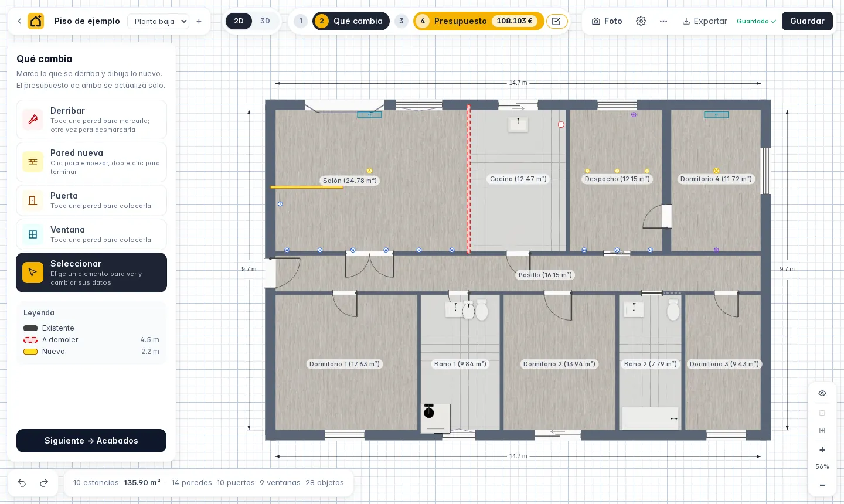Pick the Puerta door tool
Viewport: 844px width, 504px height.
coord(91,200)
